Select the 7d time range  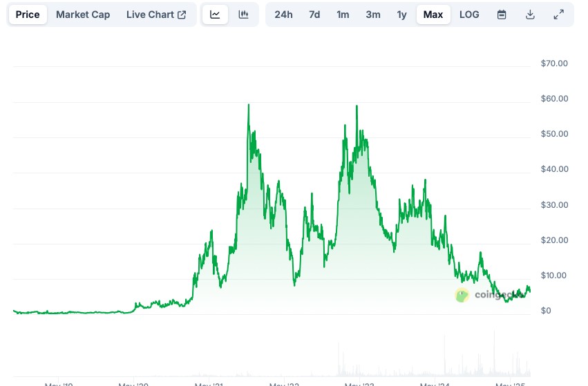pos(314,15)
